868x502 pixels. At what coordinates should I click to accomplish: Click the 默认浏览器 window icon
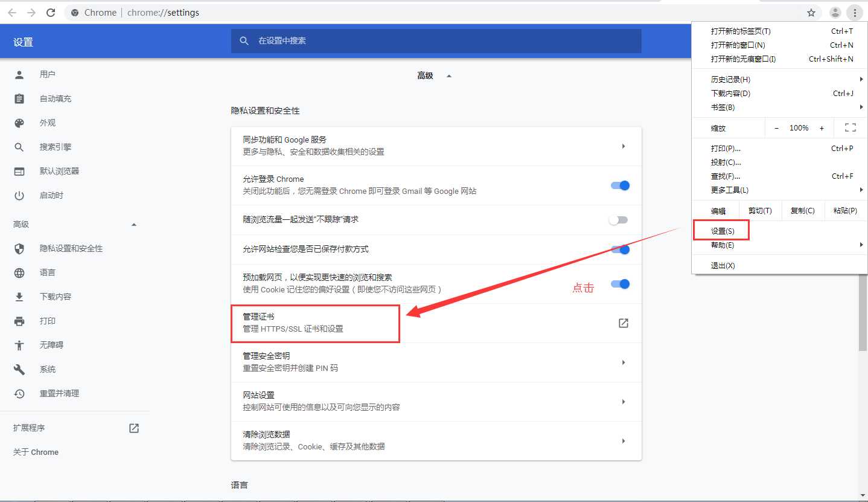(19, 171)
